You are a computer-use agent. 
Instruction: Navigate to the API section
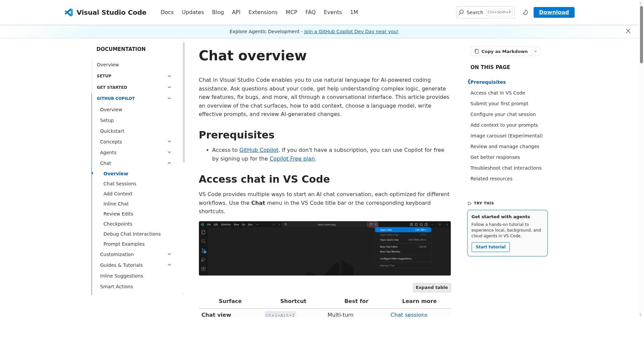click(236, 12)
